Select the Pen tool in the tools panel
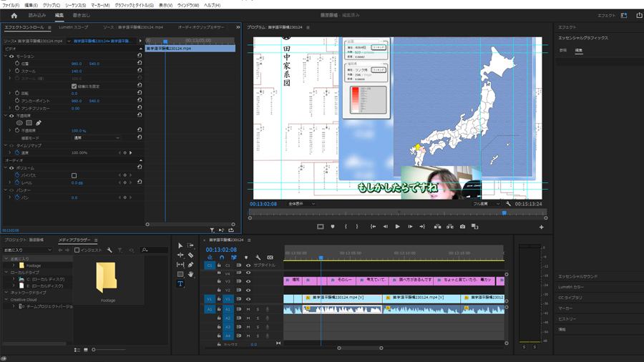The height and width of the screenshot is (362, 644). (191, 265)
